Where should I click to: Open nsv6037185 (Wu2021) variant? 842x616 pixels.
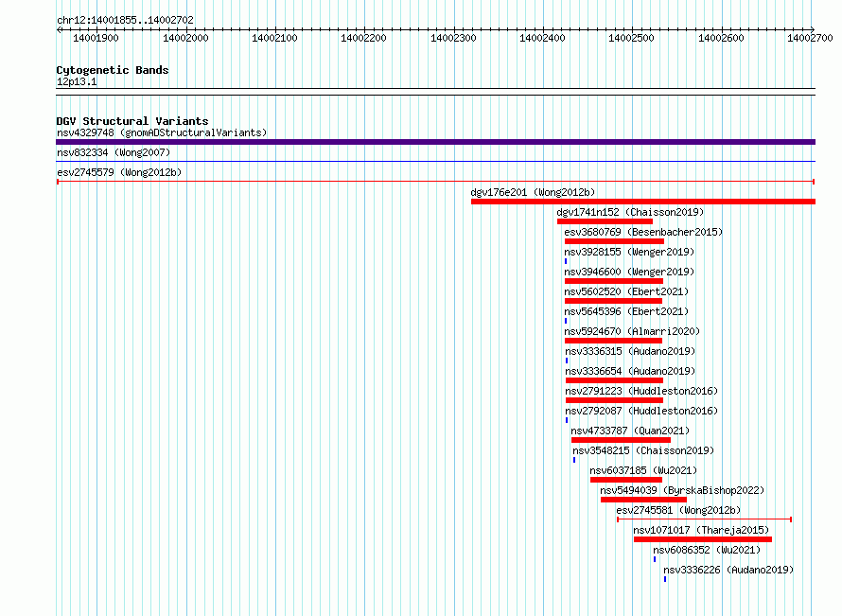[x=643, y=470]
